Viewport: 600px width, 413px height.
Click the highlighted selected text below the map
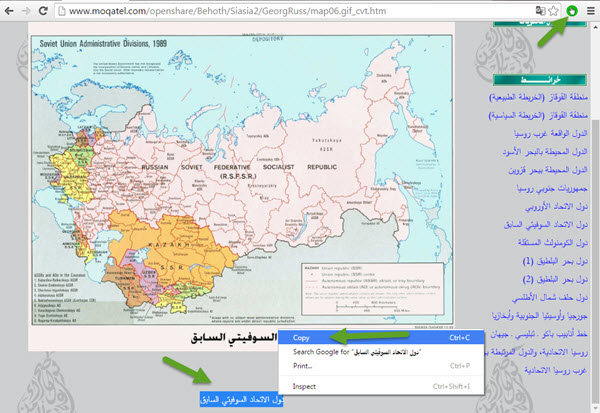(241, 400)
